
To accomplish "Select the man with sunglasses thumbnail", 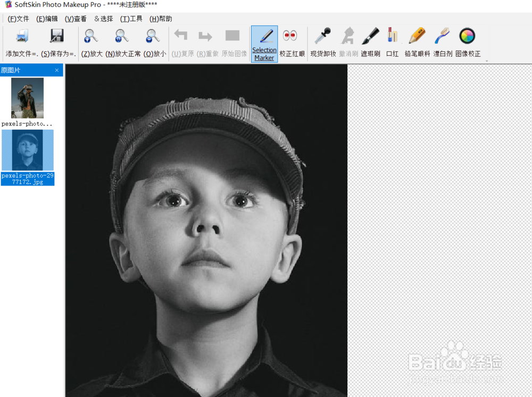I will point(28,98).
